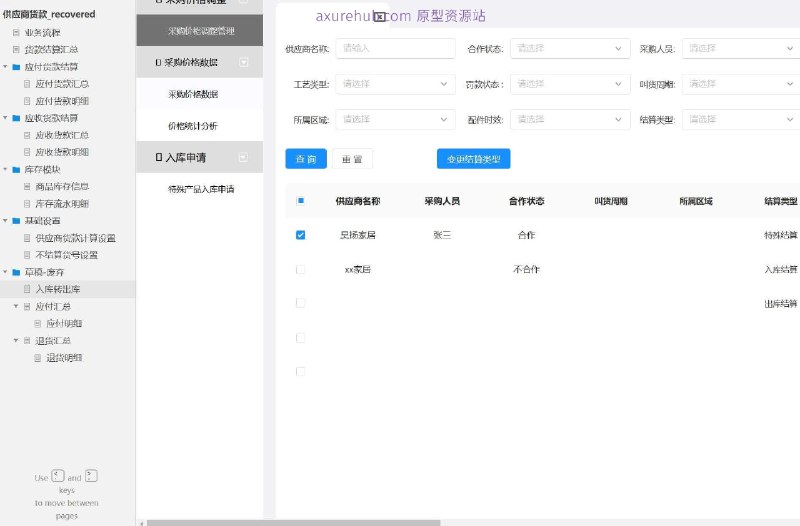
Task: Click the right arrow key icon hint
Action: pos(91,476)
